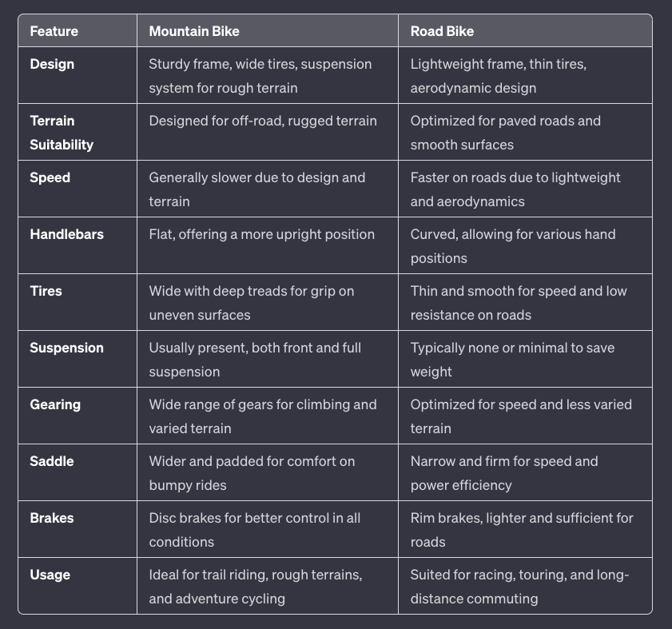Click the Road Bike column header
This screenshot has height=629, width=672.
442,31
